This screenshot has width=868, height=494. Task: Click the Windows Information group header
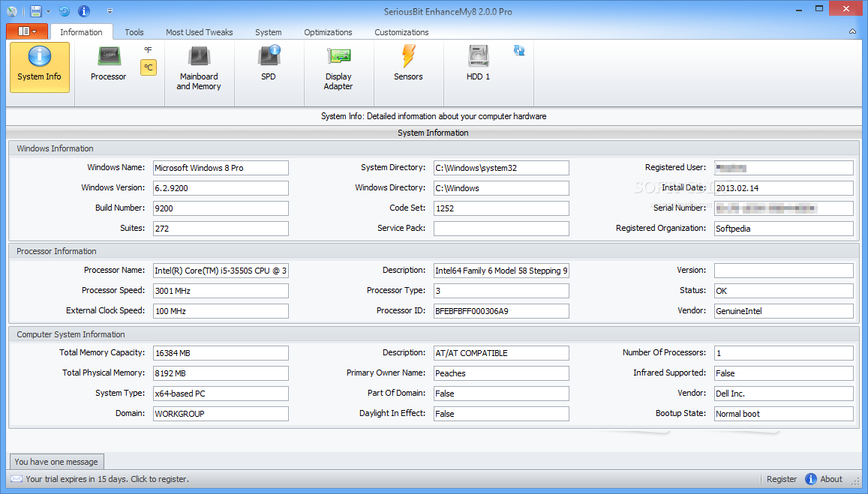pos(434,148)
